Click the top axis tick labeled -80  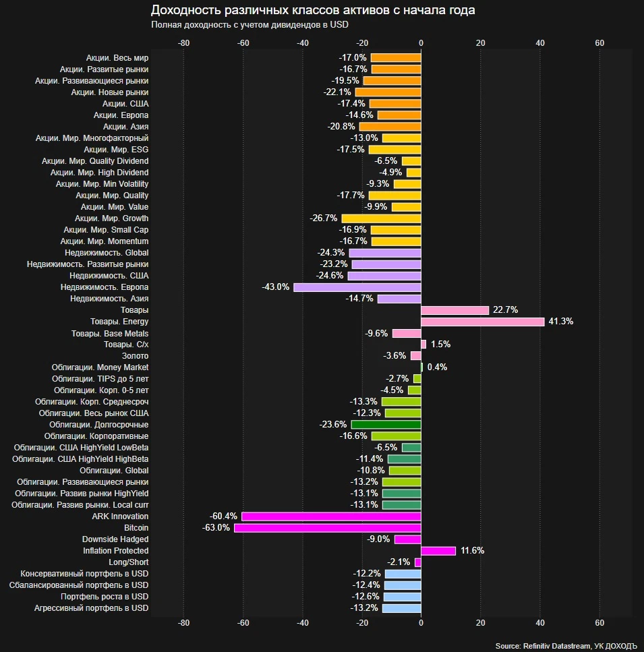pos(183,43)
